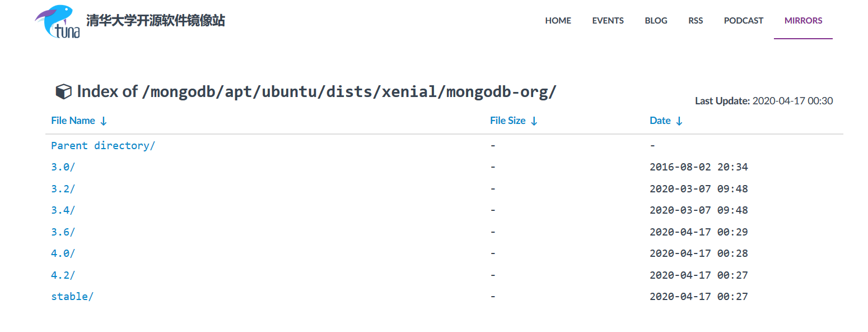Image resolution: width=868 pixels, height=332 pixels.
Task: Click the Date sort arrow icon
Action: point(679,121)
